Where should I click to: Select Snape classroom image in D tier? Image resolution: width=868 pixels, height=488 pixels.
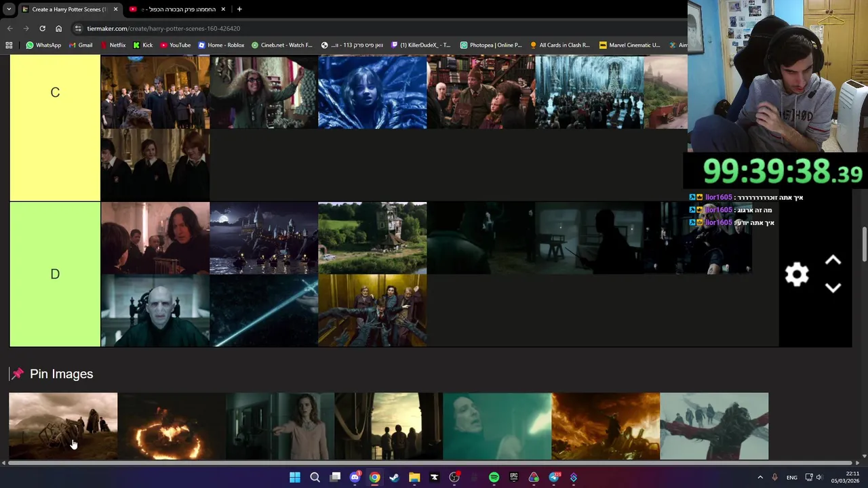(155, 238)
